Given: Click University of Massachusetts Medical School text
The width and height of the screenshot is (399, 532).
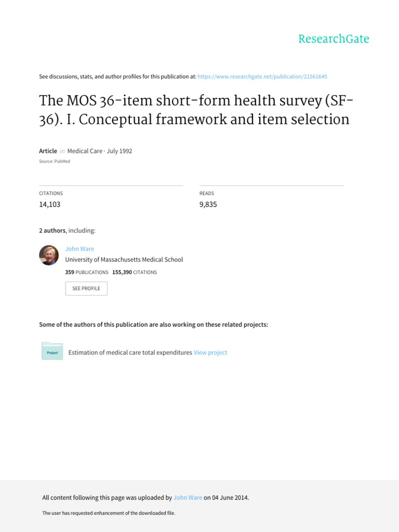Looking at the screenshot, I should [x=124, y=259].
